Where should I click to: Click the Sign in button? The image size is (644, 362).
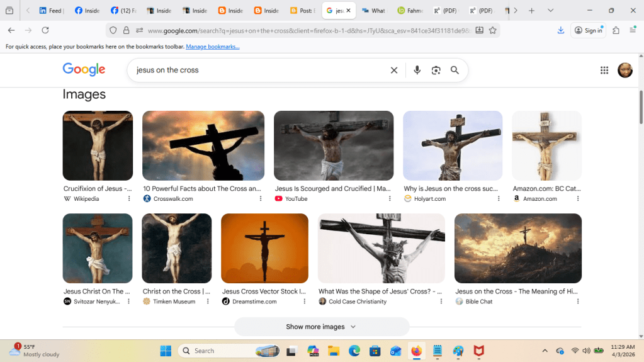point(588,30)
